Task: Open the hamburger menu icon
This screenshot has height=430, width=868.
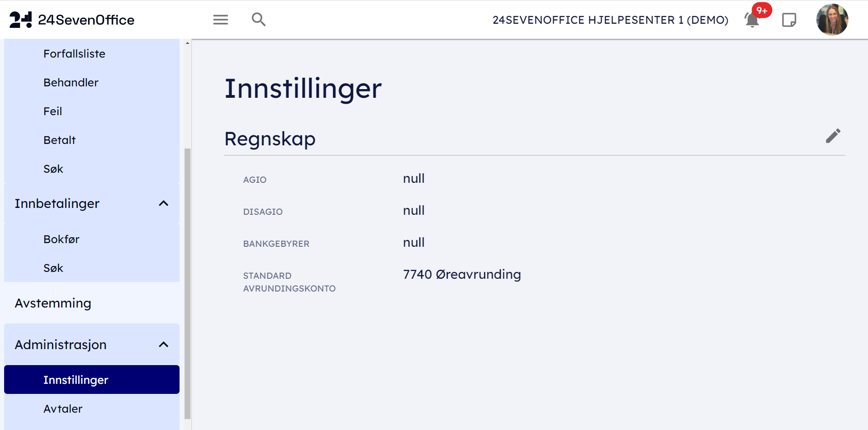Action: point(221,20)
